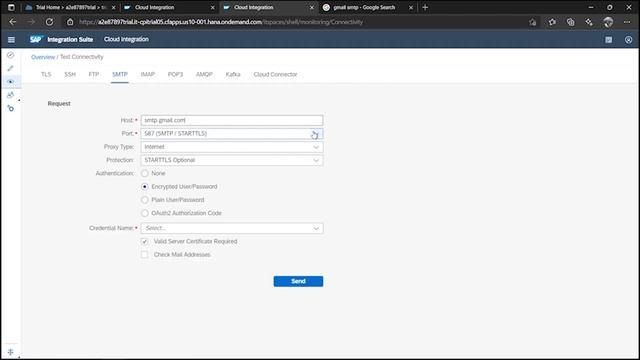640x360 pixels.
Task: Open the user profile icon in SAP header
Action: [628, 40]
